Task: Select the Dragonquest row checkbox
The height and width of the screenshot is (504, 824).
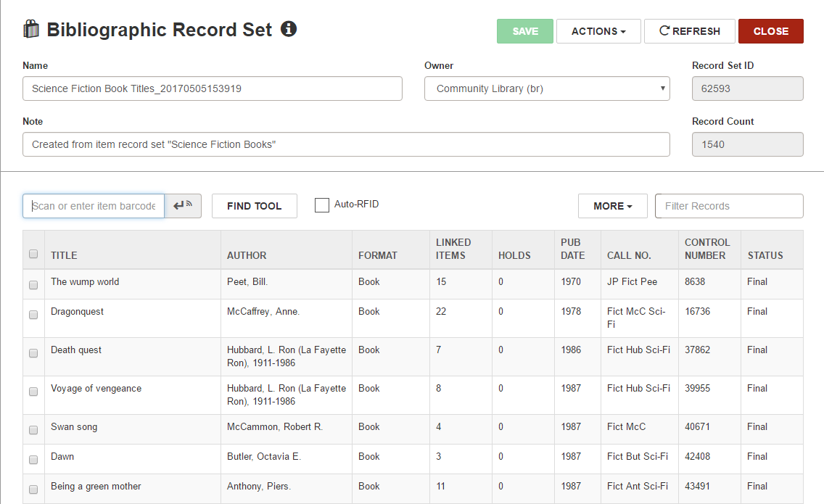Action: (33, 315)
